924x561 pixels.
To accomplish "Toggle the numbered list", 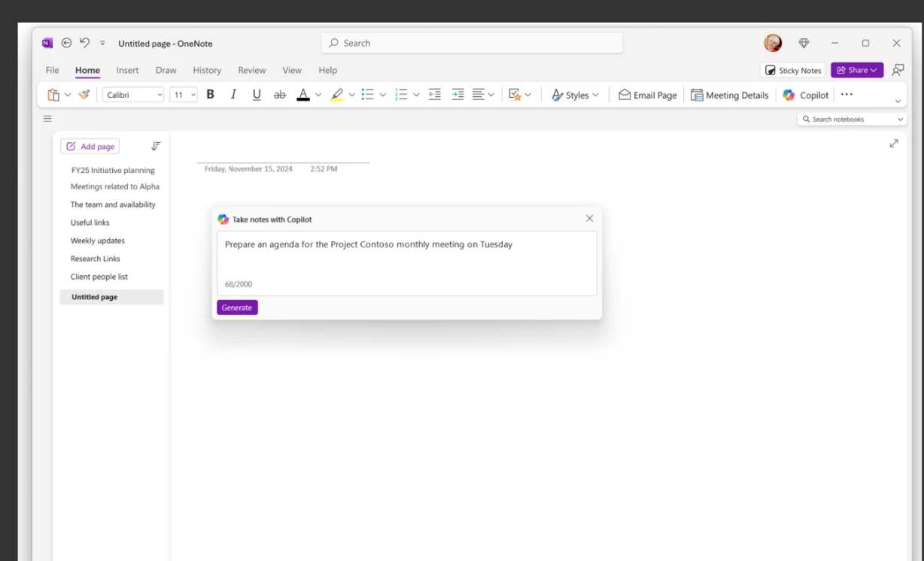I will [x=401, y=95].
